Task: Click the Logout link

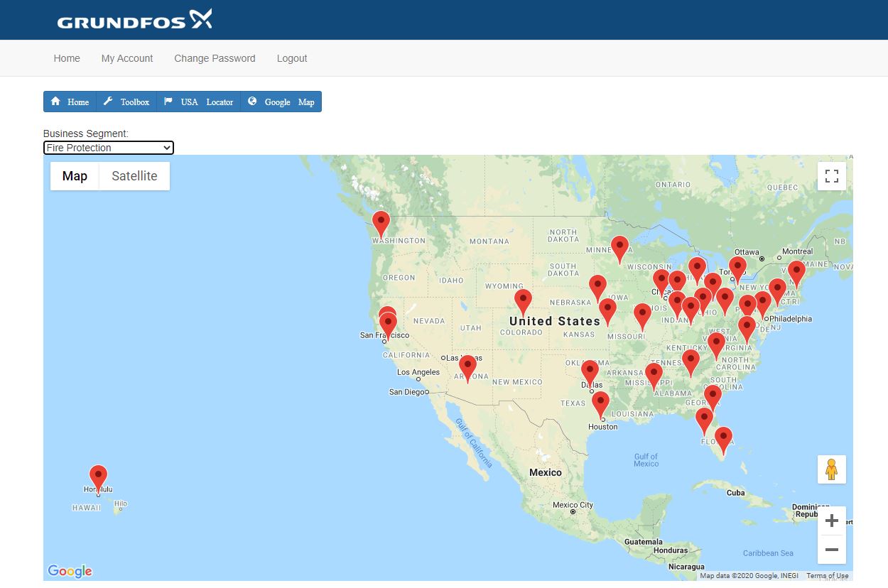Action: point(292,58)
